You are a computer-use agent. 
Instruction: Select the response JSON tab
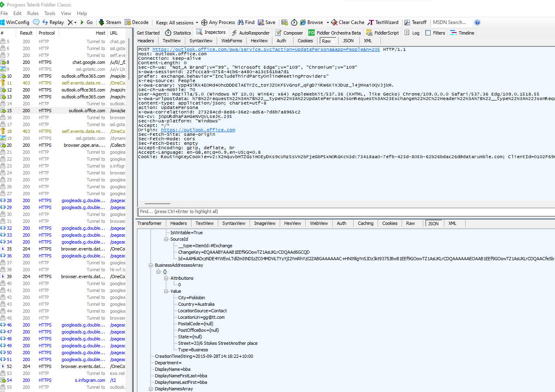[433, 224]
